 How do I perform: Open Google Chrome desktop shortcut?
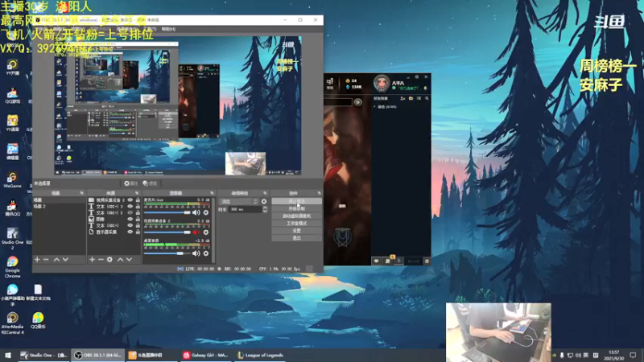click(12, 267)
